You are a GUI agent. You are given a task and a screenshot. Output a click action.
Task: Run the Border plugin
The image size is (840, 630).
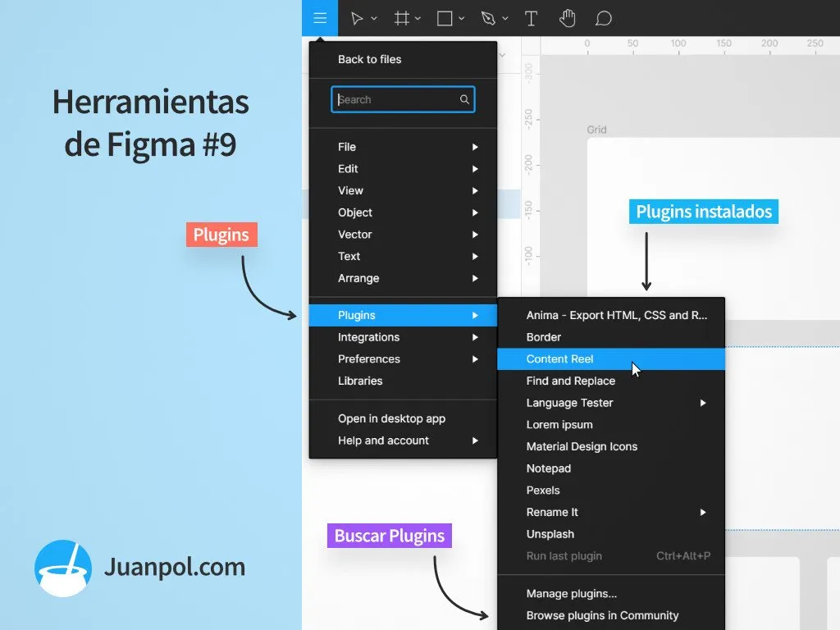point(611,337)
